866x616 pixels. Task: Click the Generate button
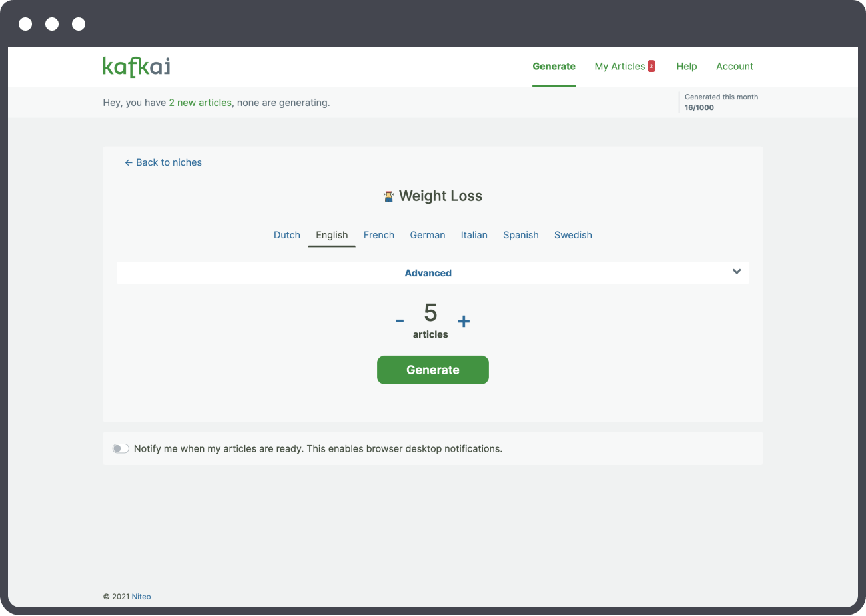[432, 370]
